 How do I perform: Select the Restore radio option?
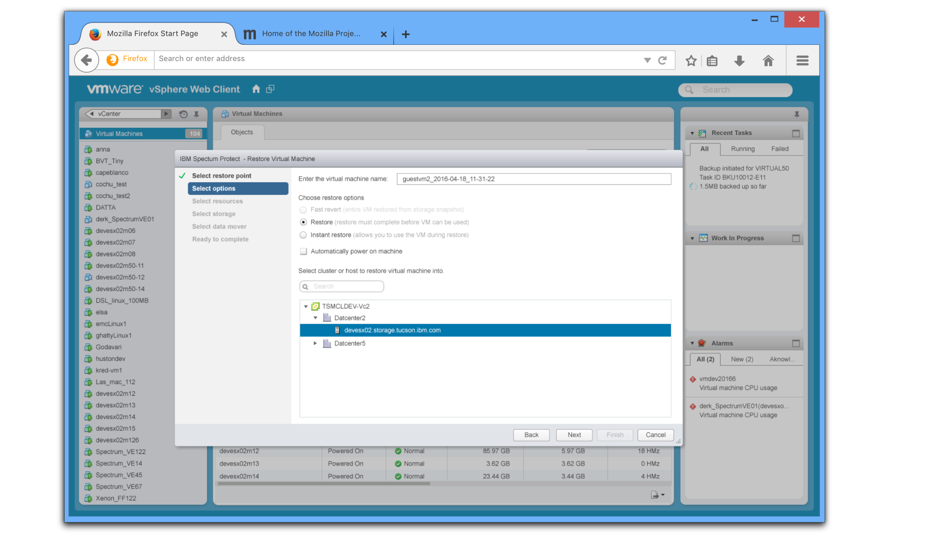tap(303, 222)
